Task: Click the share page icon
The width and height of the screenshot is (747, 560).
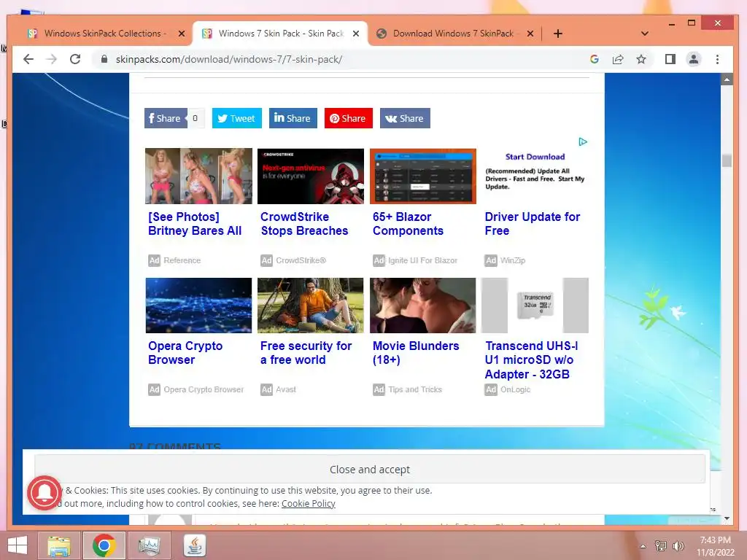Action: [x=618, y=59]
